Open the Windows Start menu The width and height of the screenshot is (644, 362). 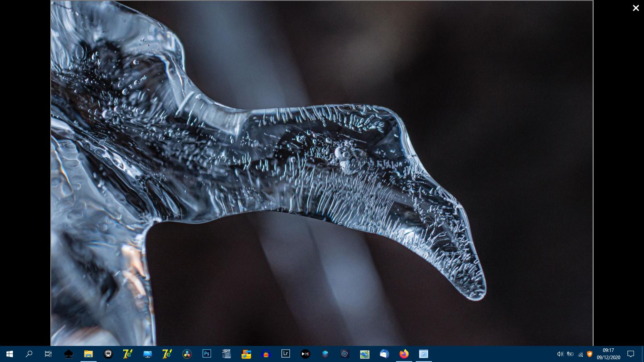(x=10, y=354)
